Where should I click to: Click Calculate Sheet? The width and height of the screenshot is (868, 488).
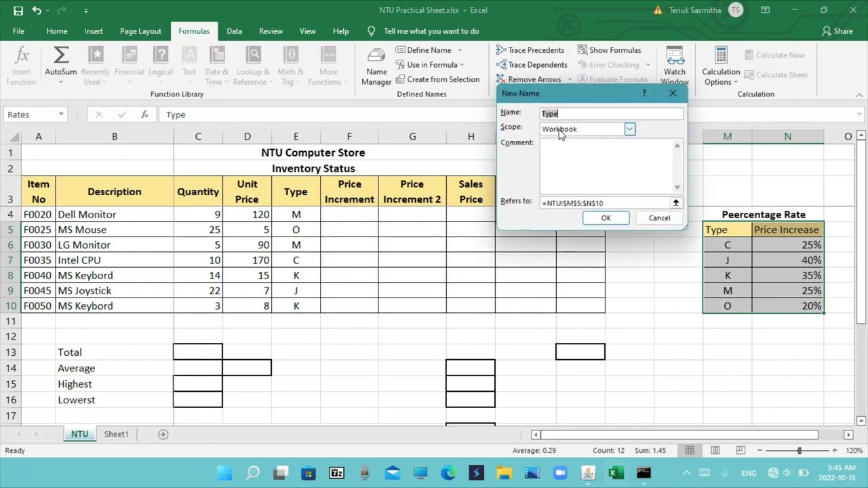point(776,75)
